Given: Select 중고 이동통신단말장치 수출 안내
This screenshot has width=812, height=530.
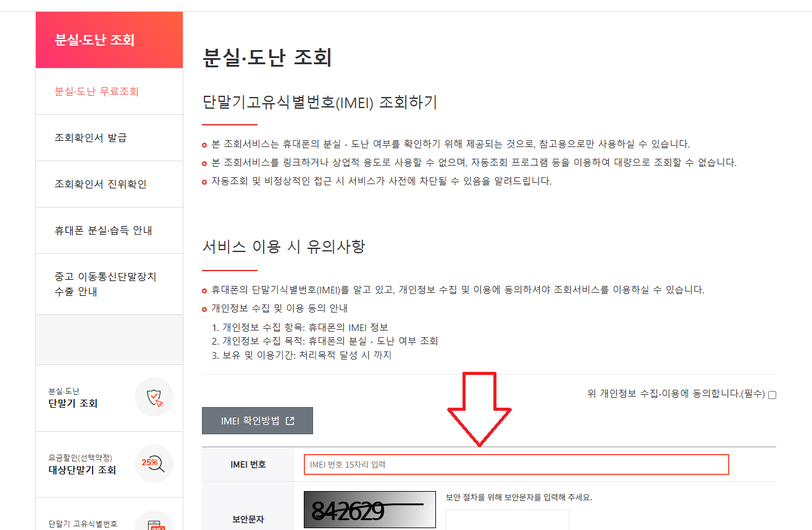Looking at the screenshot, I should coord(106,284).
